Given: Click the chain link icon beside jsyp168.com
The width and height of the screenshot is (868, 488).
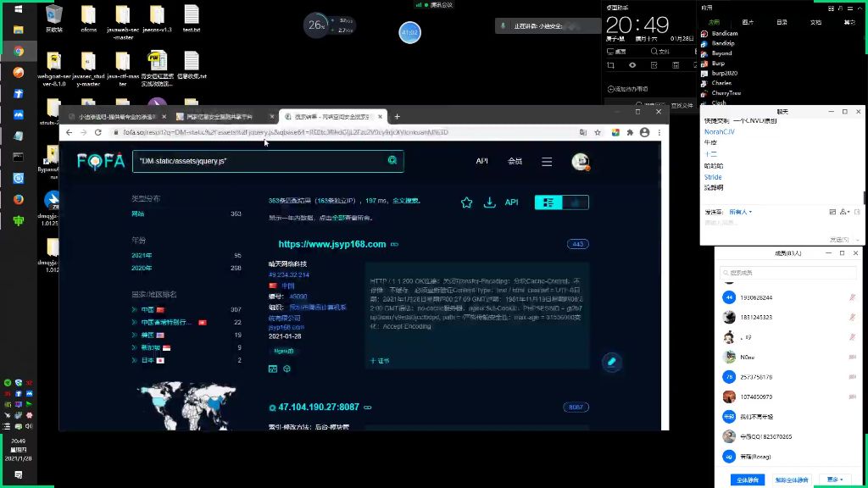Looking at the screenshot, I should coord(395,244).
